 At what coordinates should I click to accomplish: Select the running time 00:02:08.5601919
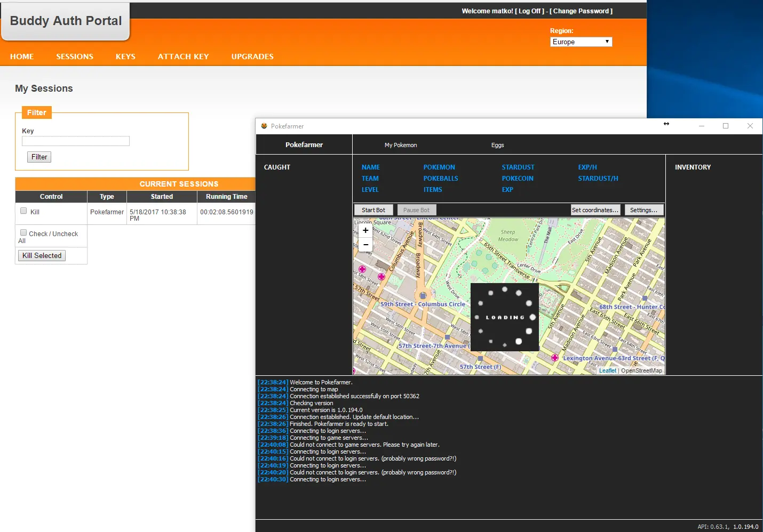point(227,212)
